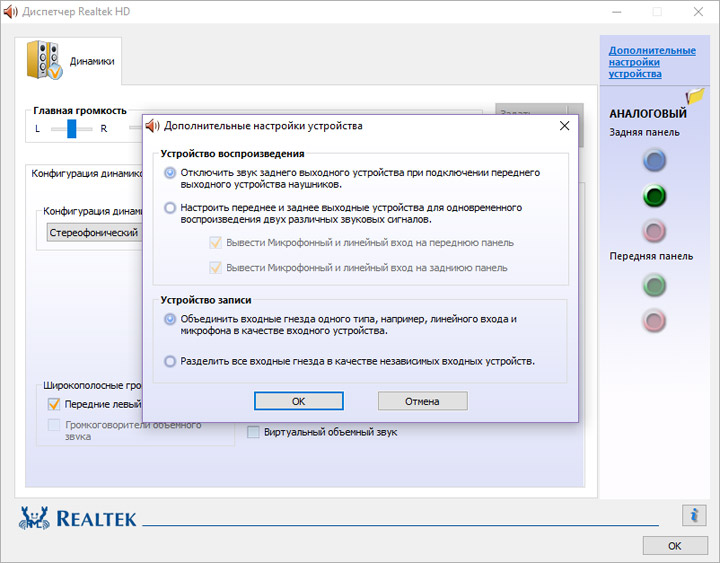The width and height of the screenshot is (720, 563).
Task: Click the АНАЛОГОВЫЙ heading
Action: click(x=648, y=113)
